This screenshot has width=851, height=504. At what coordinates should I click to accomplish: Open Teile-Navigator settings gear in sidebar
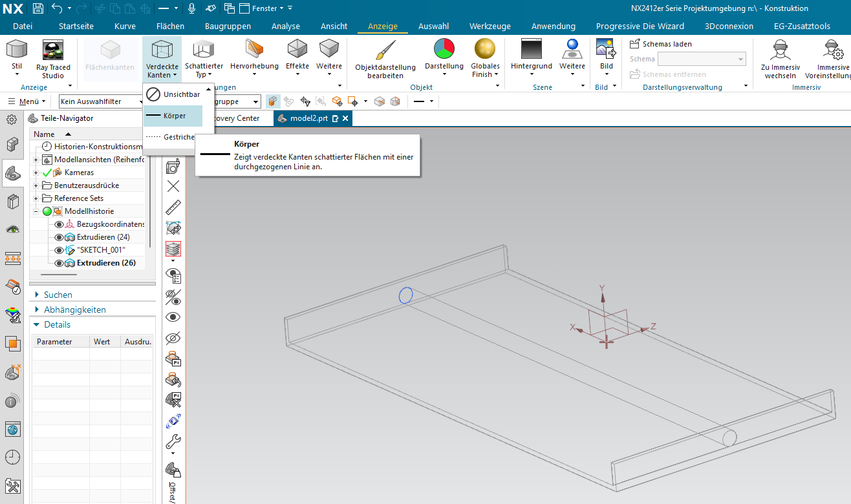pyautogui.click(x=12, y=120)
